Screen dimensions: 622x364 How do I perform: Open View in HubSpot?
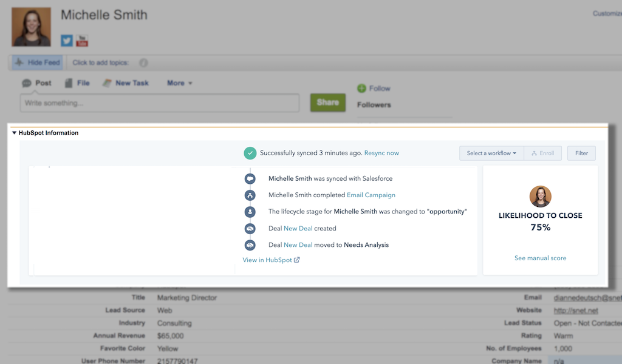[x=270, y=259]
